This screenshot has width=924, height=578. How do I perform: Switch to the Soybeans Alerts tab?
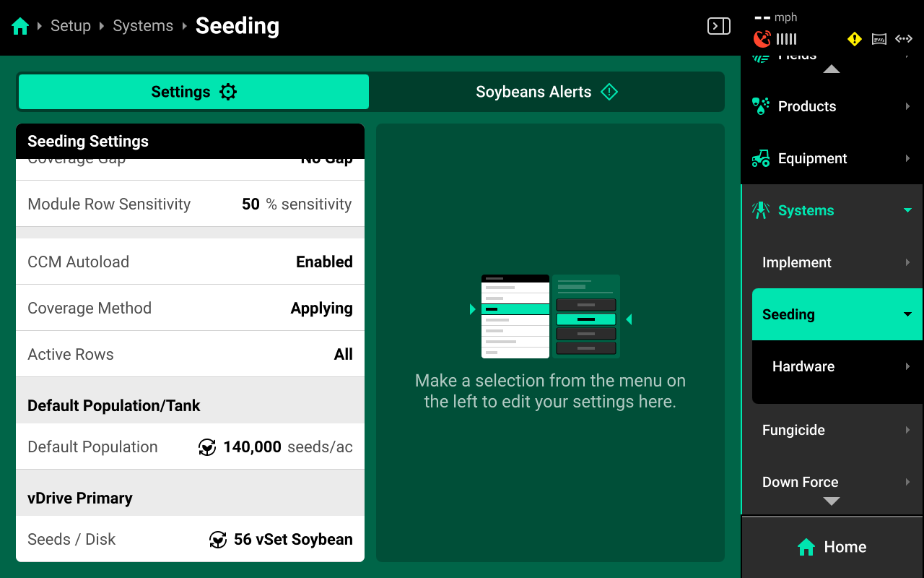point(546,92)
